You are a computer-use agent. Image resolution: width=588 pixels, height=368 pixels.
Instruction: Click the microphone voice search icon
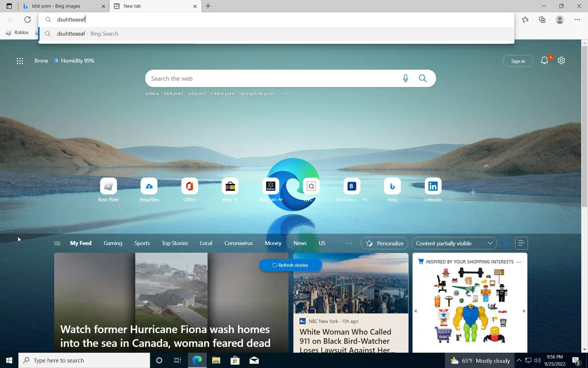coord(405,79)
